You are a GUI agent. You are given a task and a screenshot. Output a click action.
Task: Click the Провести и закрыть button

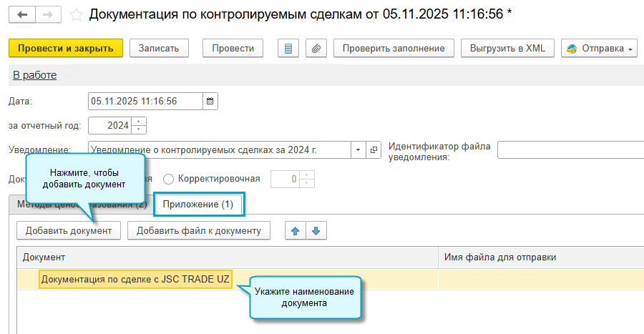pos(66,48)
